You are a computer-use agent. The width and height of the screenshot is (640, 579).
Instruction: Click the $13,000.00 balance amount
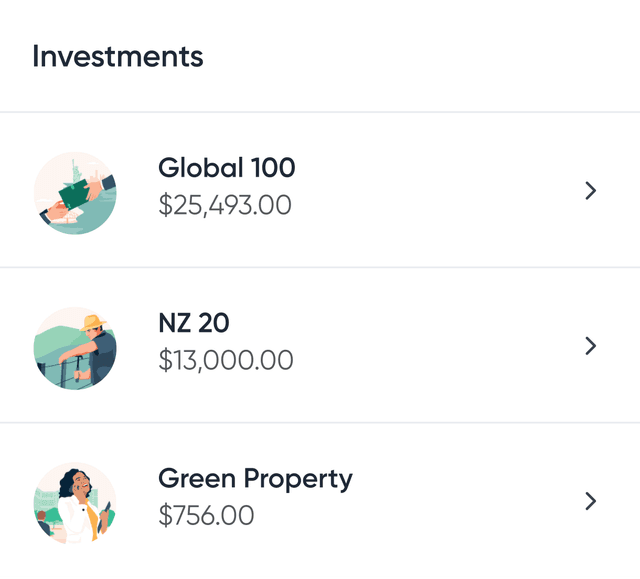tap(226, 360)
